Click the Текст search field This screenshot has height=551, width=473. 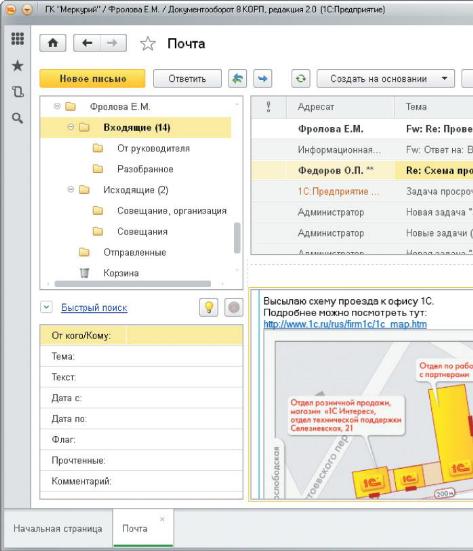tap(142, 377)
